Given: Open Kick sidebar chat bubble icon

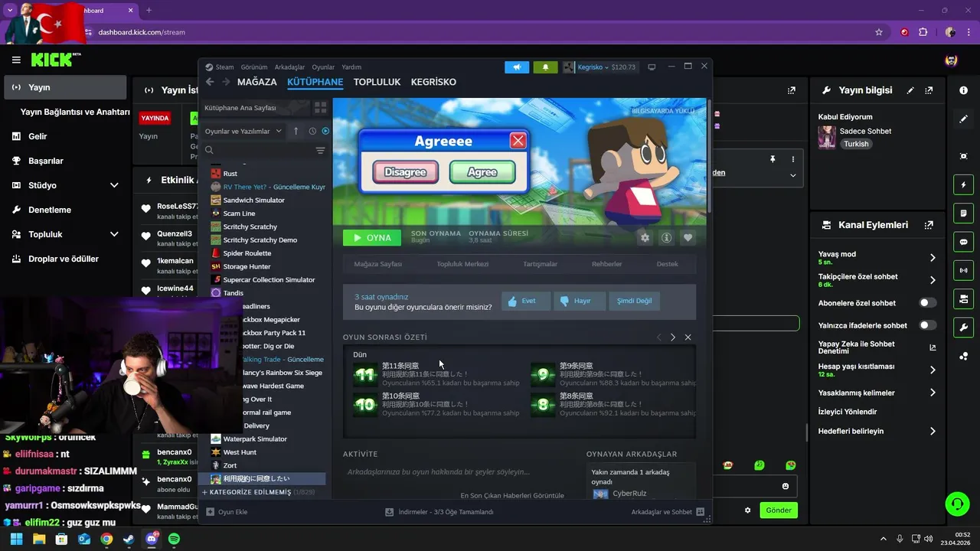Looking at the screenshot, I should 963,242.
